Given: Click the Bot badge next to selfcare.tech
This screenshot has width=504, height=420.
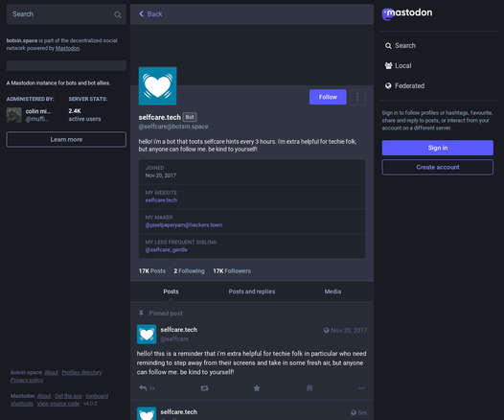Looking at the screenshot, I should [190, 117].
